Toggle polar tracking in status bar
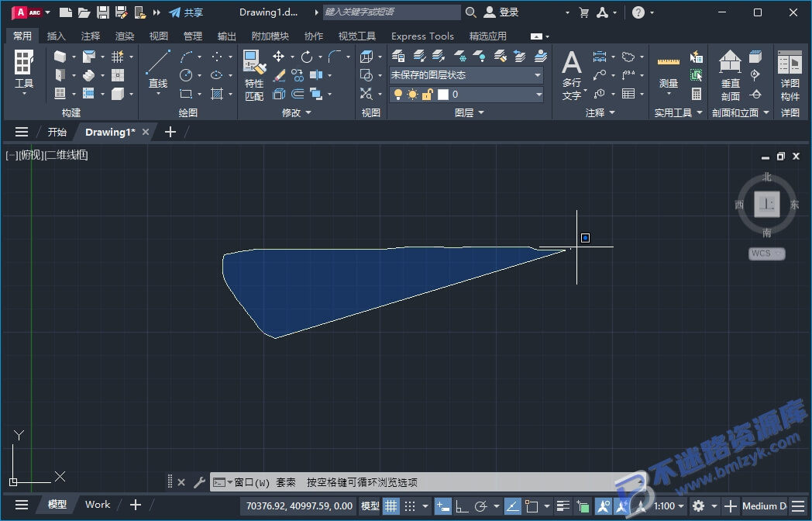Screen dimensions: 812x521 (x=480, y=506)
